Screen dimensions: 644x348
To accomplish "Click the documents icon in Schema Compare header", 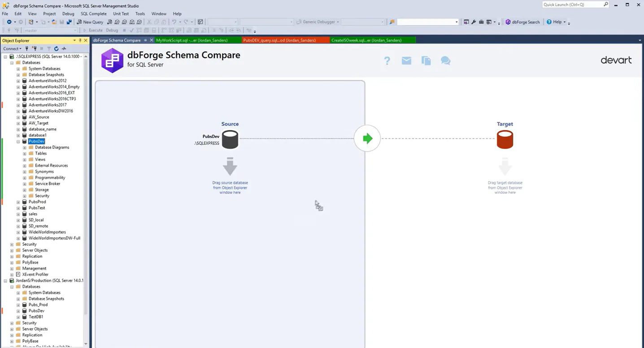I will [426, 61].
